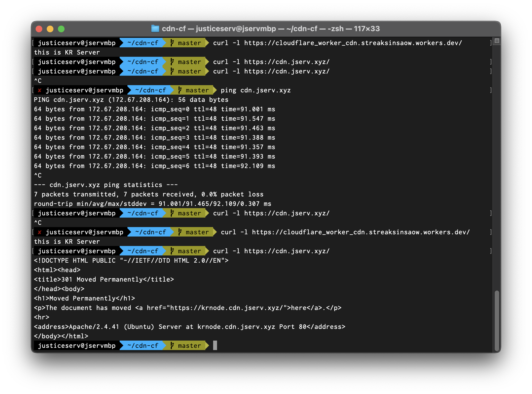The image size is (532, 394).
Task: Click the branch icon in the ping command prompt
Action: tap(179, 90)
